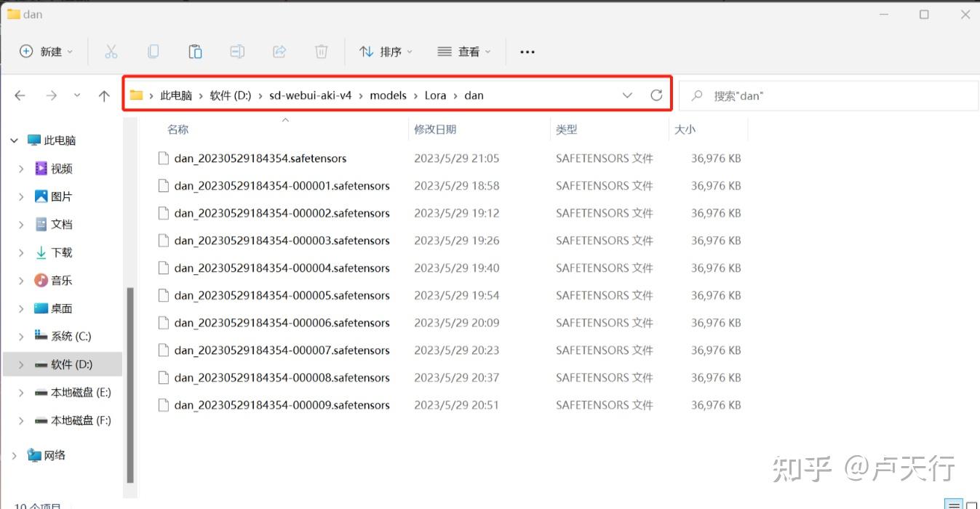Click the Refresh icon in the address bar
The height and width of the screenshot is (509, 980).
(x=656, y=95)
